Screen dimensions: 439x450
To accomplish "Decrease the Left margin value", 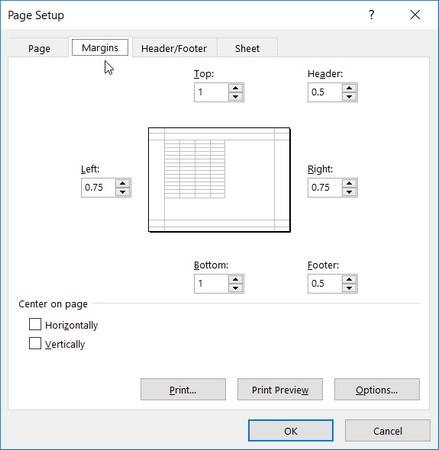I will [x=123, y=192].
